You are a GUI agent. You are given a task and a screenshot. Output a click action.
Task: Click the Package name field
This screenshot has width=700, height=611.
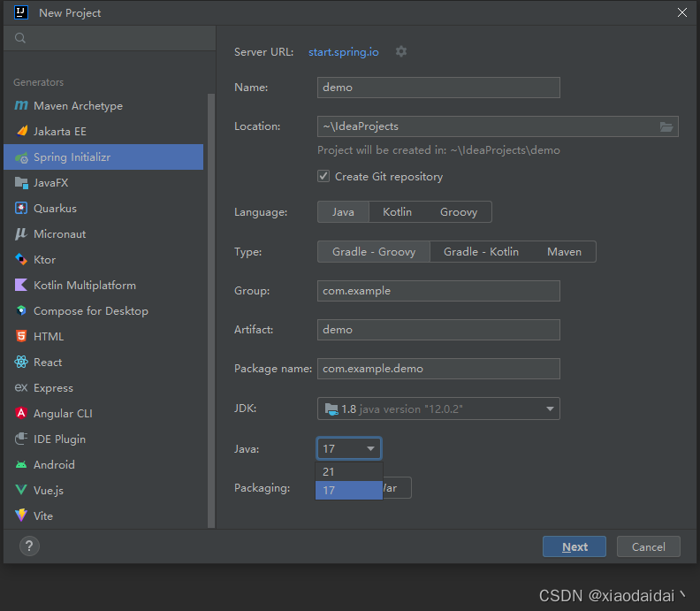[x=438, y=369]
